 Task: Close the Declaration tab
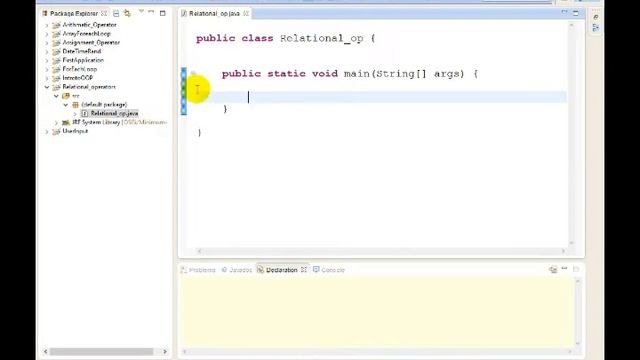304,270
